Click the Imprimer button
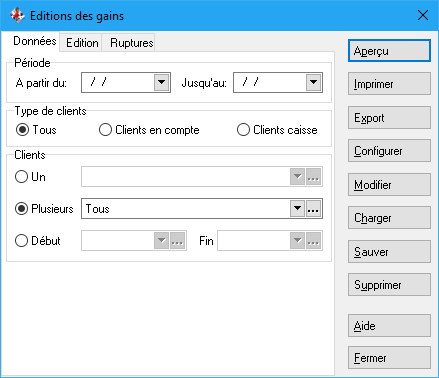 [x=389, y=84]
